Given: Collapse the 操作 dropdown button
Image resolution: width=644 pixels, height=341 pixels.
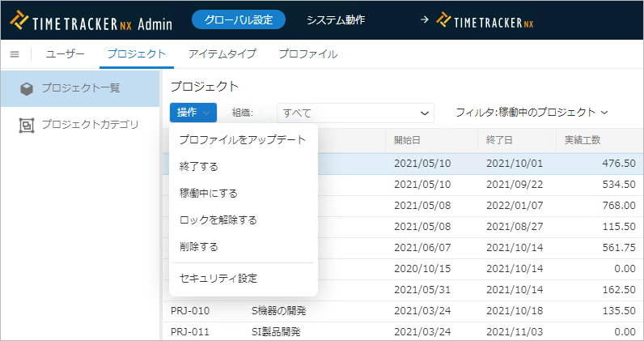Looking at the screenshot, I should tap(193, 113).
